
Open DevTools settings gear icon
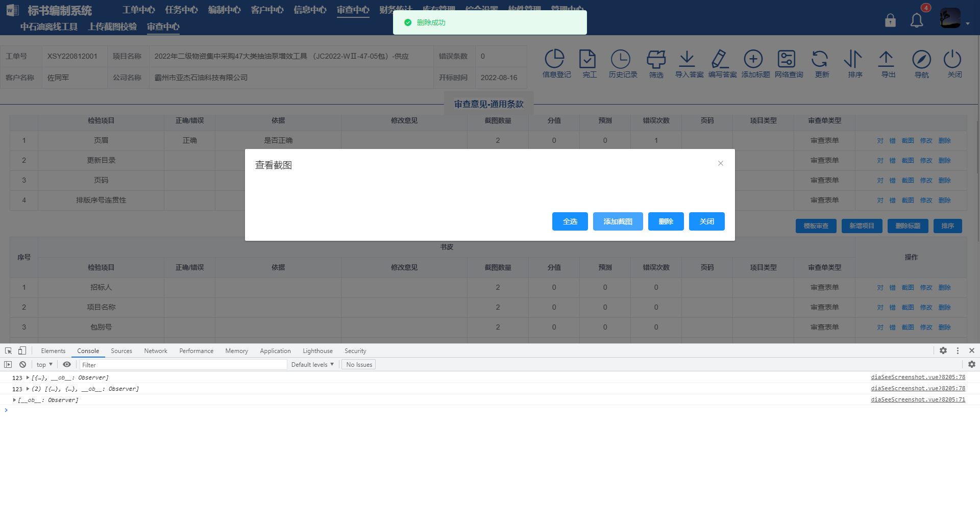943,350
